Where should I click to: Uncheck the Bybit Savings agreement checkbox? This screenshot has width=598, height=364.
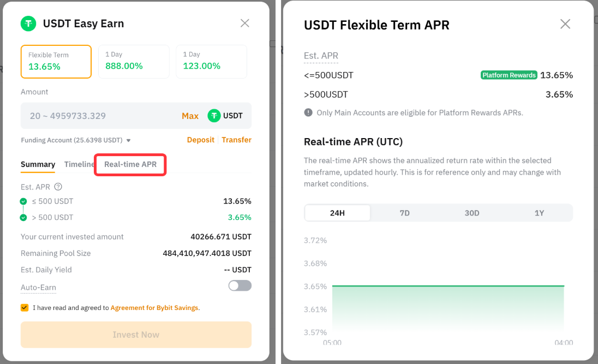pos(25,308)
